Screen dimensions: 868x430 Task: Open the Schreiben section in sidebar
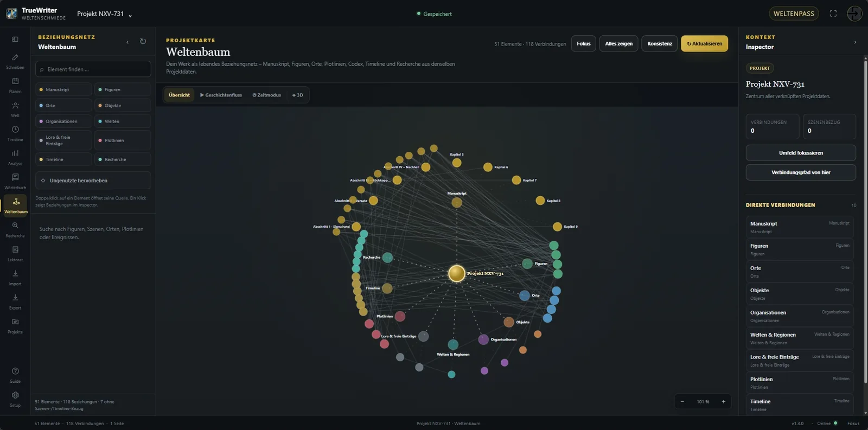(15, 61)
